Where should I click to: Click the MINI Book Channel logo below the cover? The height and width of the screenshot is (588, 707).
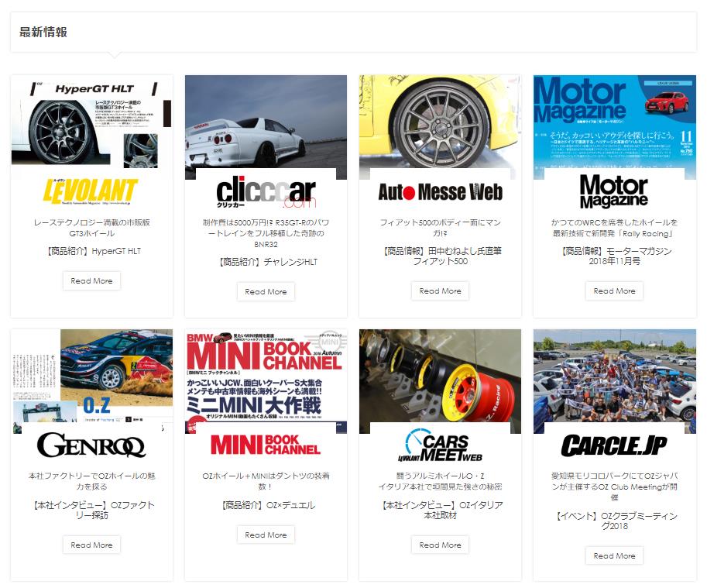266,445
